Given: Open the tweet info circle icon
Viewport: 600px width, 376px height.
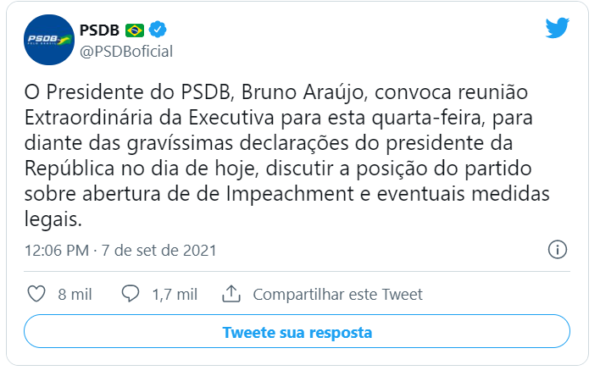Looking at the screenshot, I should pyautogui.click(x=557, y=250).
